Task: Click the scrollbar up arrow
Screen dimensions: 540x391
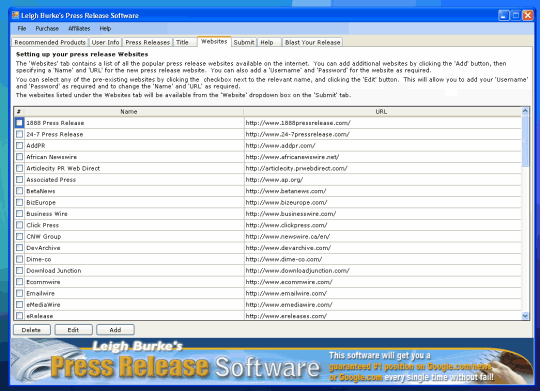Action: (525, 111)
